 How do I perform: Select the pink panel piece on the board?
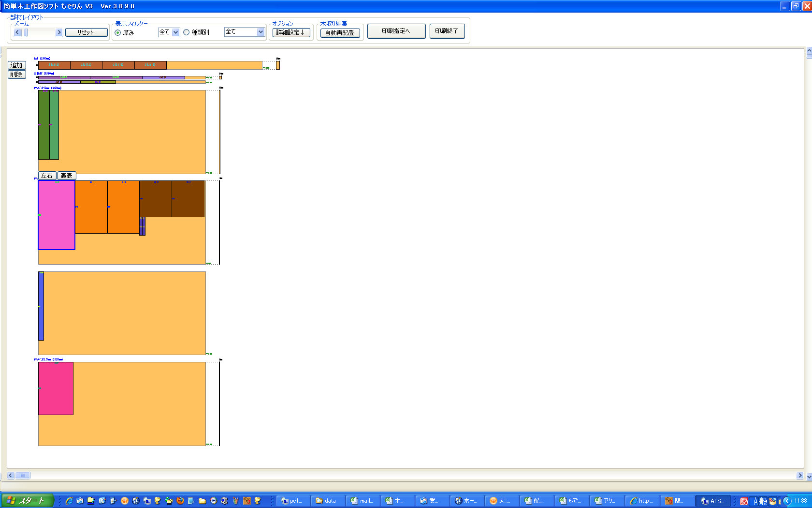(57, 215)
